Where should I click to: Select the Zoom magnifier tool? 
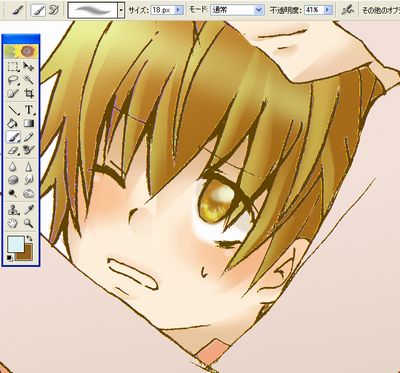29,223
